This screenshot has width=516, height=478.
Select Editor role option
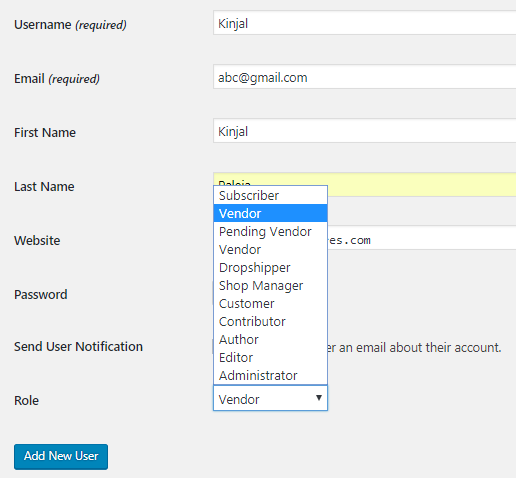tap(270, 357)
